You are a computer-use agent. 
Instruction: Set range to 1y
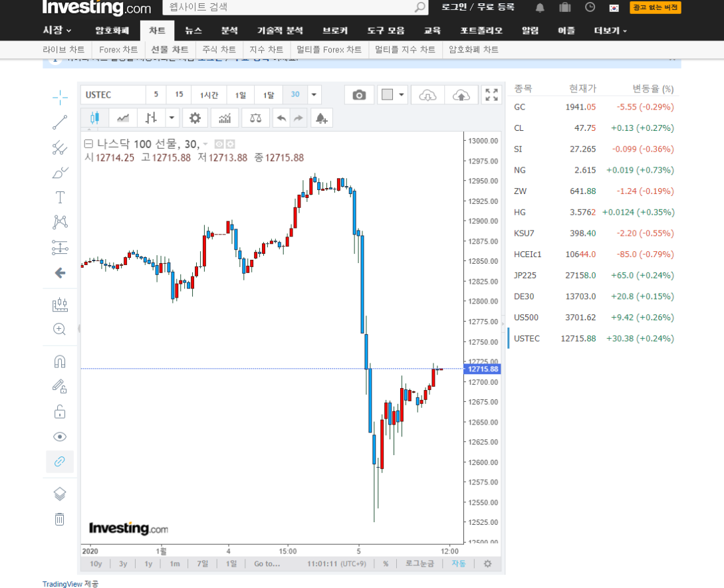[x=148, y=563]
